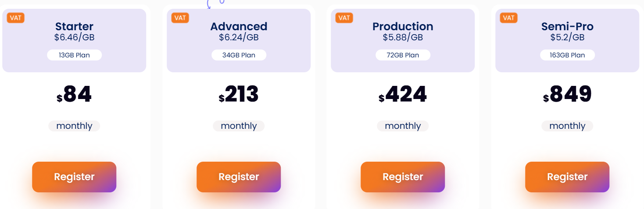644x209 pixels.
Task: Register for the Production plan
Action: coord(403,177)
